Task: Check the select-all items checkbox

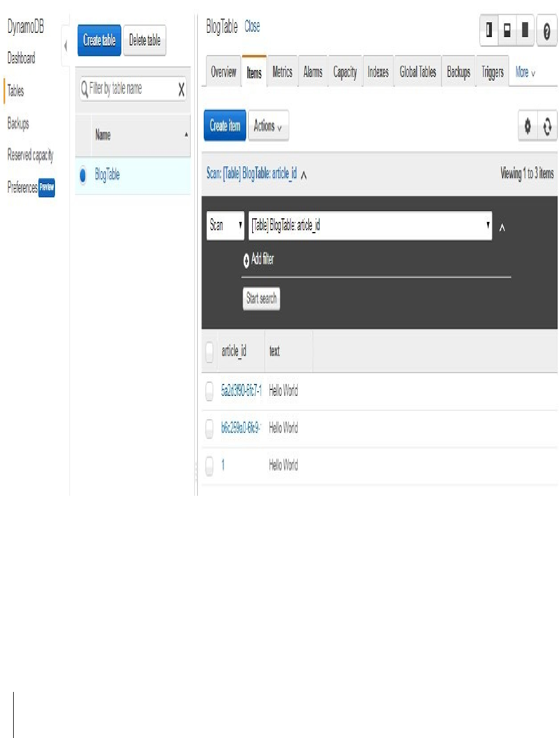Action: coord(209,352)
